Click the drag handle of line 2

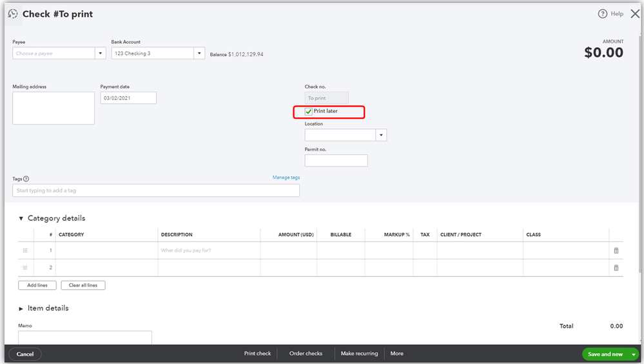pyautogui.click(x=25, y=268)
